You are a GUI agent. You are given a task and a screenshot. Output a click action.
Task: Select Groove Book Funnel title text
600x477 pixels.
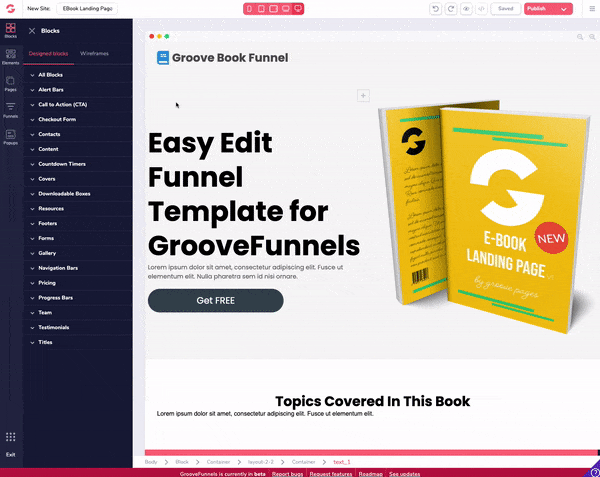[x=230, y=58]
